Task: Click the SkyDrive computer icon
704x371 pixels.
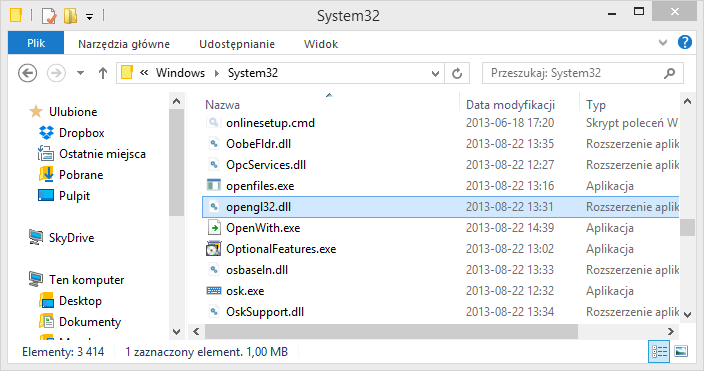Action: pos(35,237)
